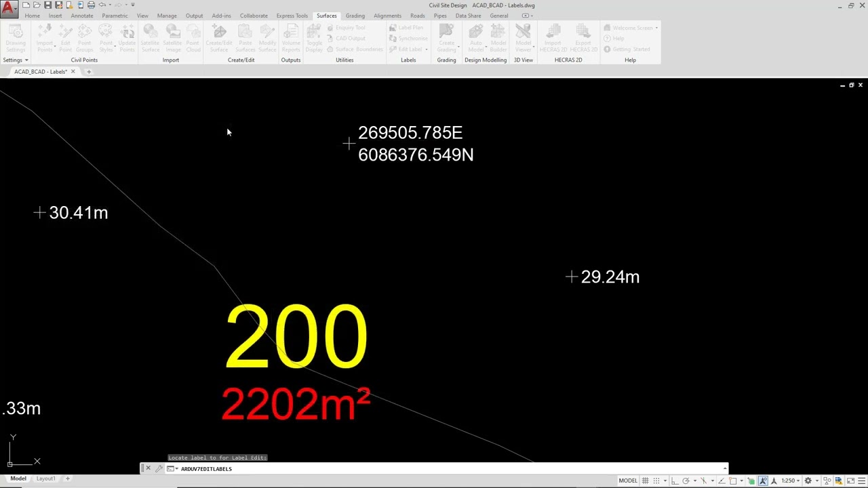The width and height of the screenshot is (868, 488).
Task: Click the Toggle Display utility
Action: click(x=314, y=38)
